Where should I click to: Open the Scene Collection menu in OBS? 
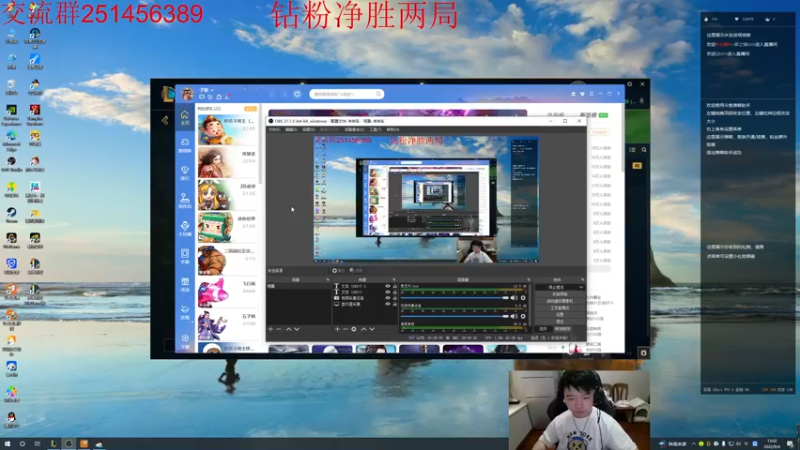(354, 130)
